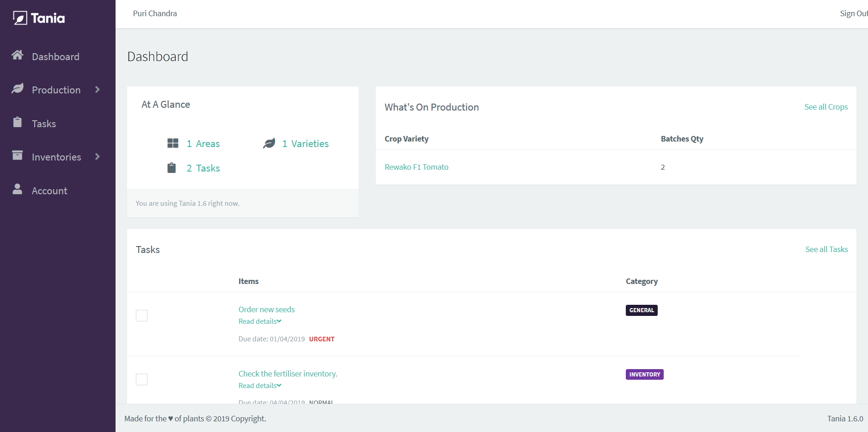Expand Read details under Order new seeds
The width and height of the screenshot is (868, 432).
click(259, 321)
